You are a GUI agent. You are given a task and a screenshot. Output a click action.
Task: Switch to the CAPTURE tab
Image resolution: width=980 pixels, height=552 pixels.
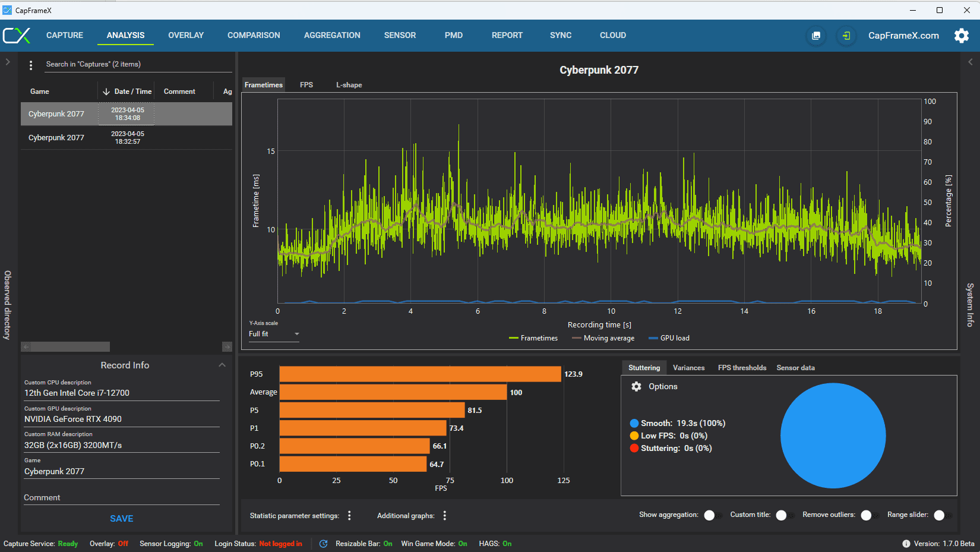[x=65, y=36]
